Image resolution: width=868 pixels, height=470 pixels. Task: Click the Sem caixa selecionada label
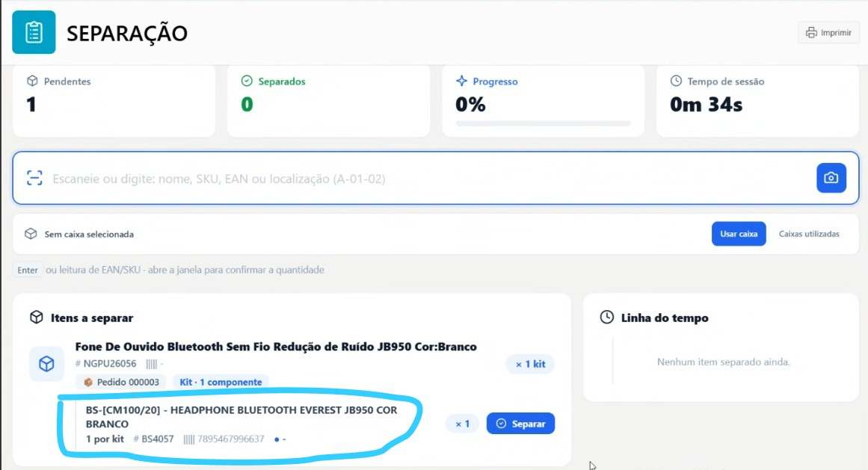(89, 234)
